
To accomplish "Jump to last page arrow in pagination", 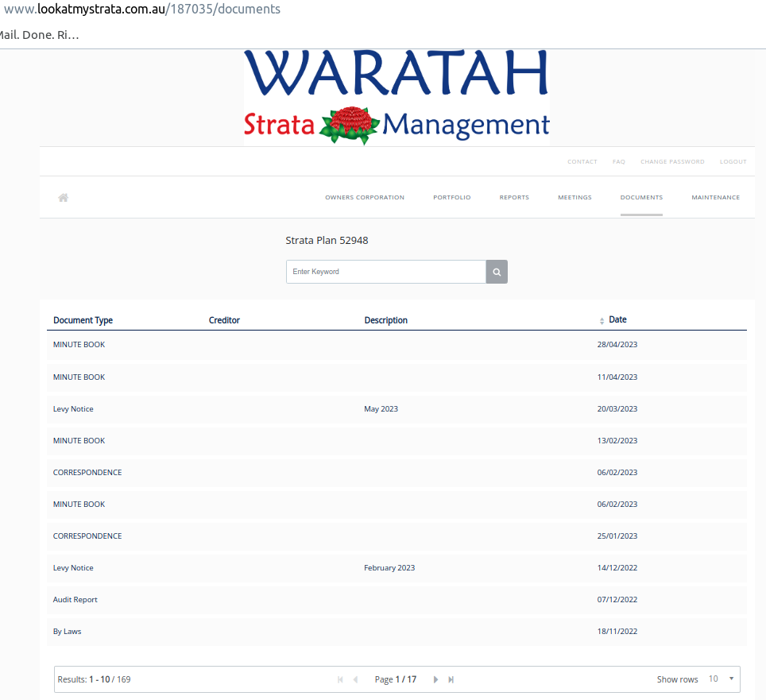I will click(x=451, y=679).
